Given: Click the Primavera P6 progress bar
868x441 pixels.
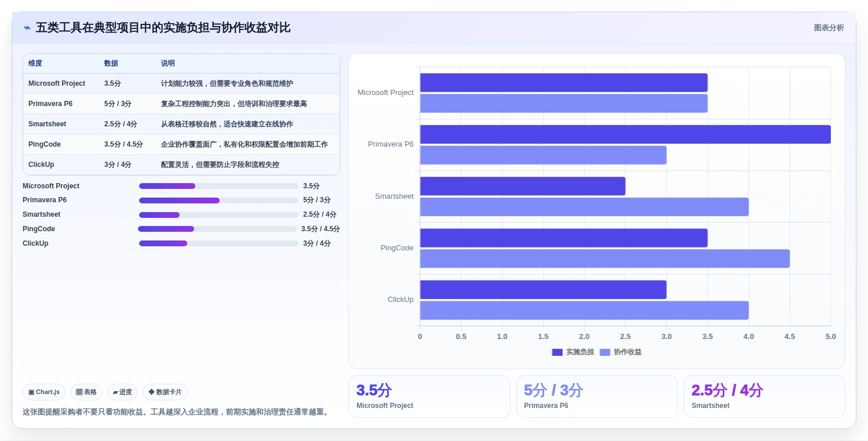Looking at the screenshot, I should [218, 201].
